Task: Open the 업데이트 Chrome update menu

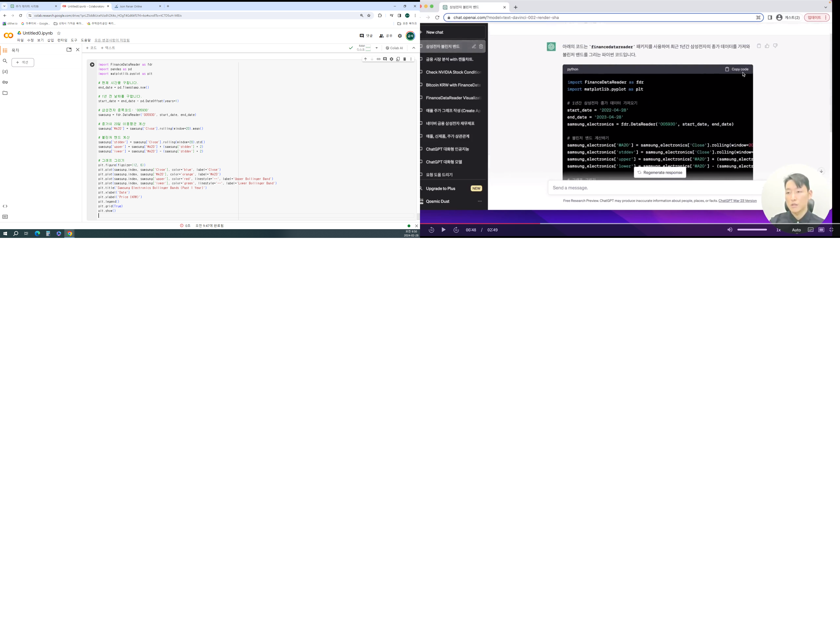Action: 817,18
